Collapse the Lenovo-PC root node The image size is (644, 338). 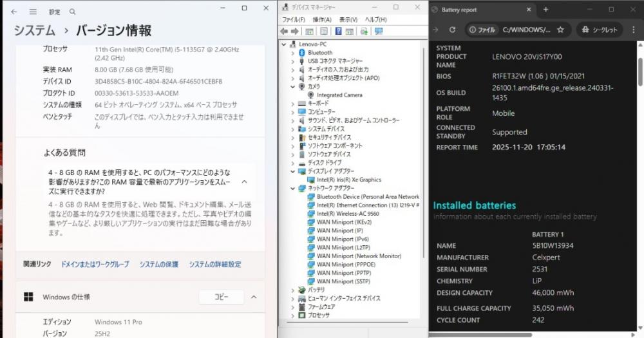[x=284, y=44]
